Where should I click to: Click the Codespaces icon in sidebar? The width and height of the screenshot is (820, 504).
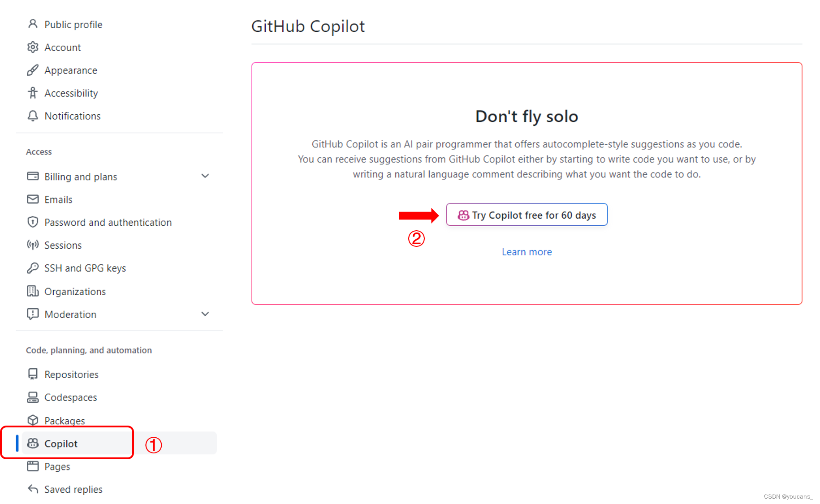point(33,397)
